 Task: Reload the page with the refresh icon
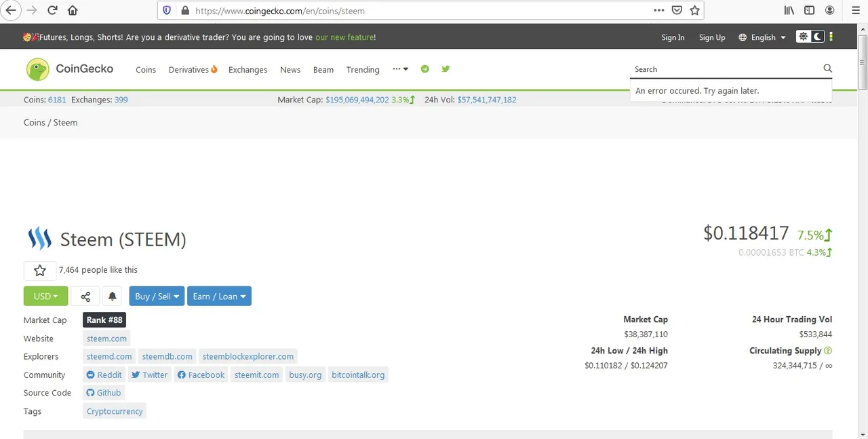[x=52, y=10]
